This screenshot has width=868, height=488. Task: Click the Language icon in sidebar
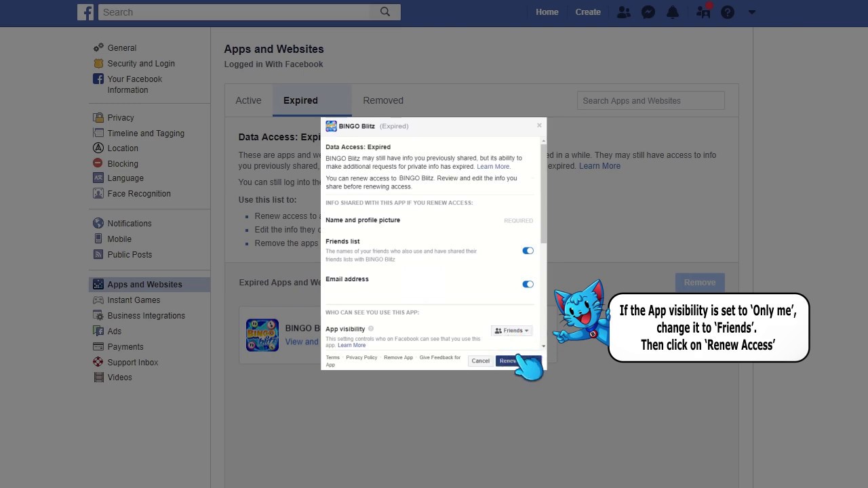click(98, 178)
